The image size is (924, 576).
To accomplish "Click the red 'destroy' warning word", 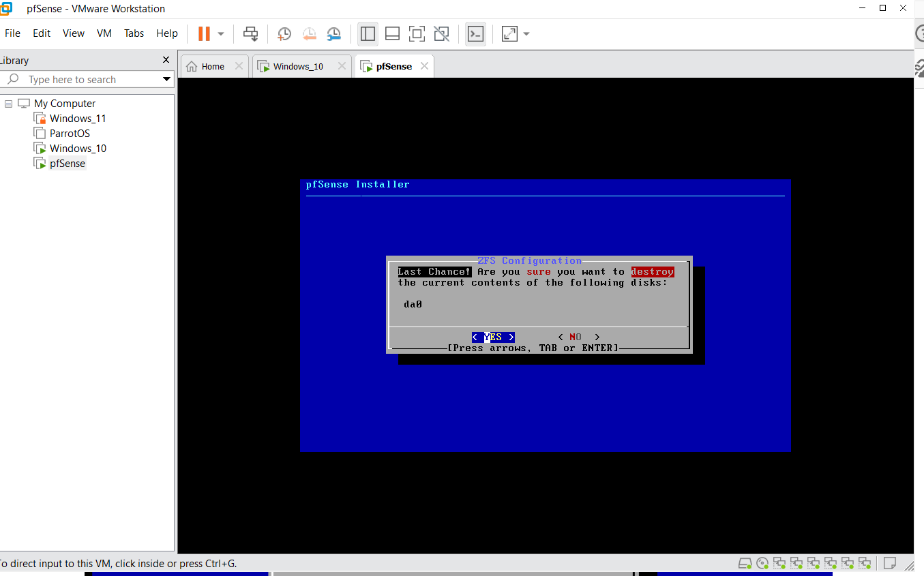I will (x=653, y=271).
